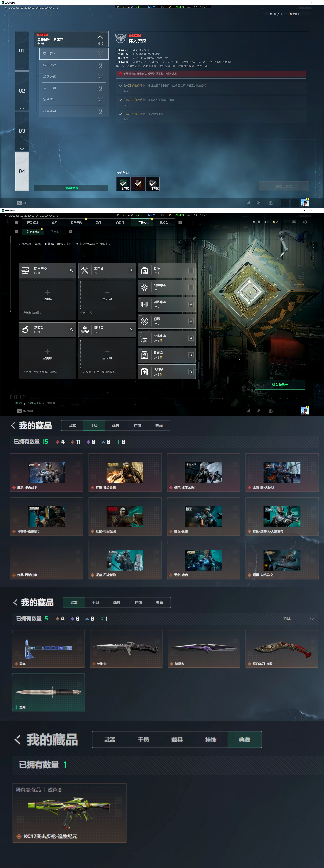The image size is (324, 868).
Task: Click the 洗消舱 magnifier icon
Action: pos(191,372)
